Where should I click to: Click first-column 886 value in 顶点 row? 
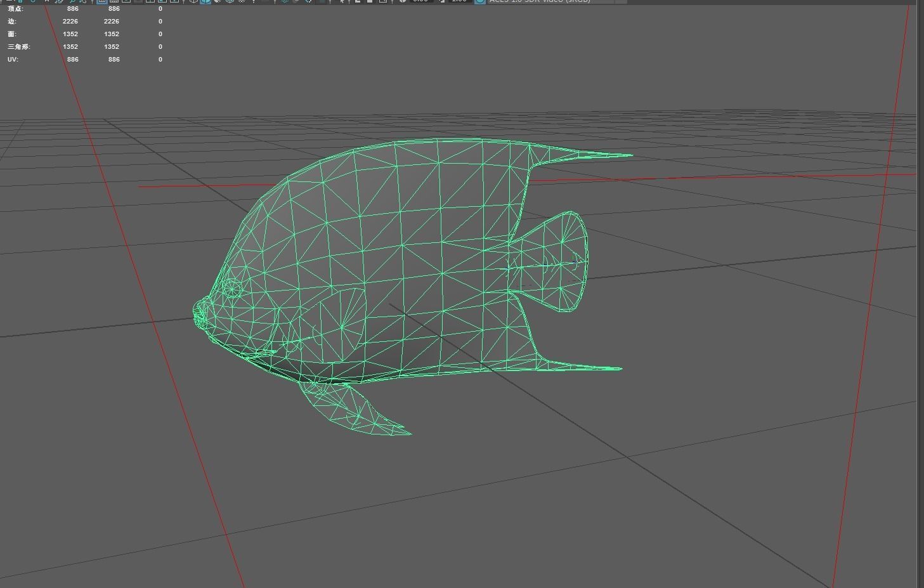pos(73,9)
